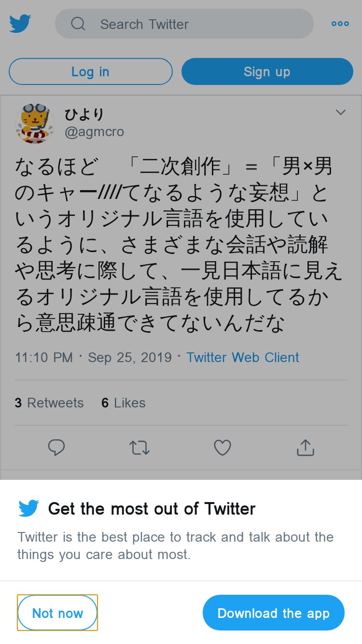View the 3 Retweets list
The width and height of the screenshot is (362, 644).
click(x=49, y=403)
